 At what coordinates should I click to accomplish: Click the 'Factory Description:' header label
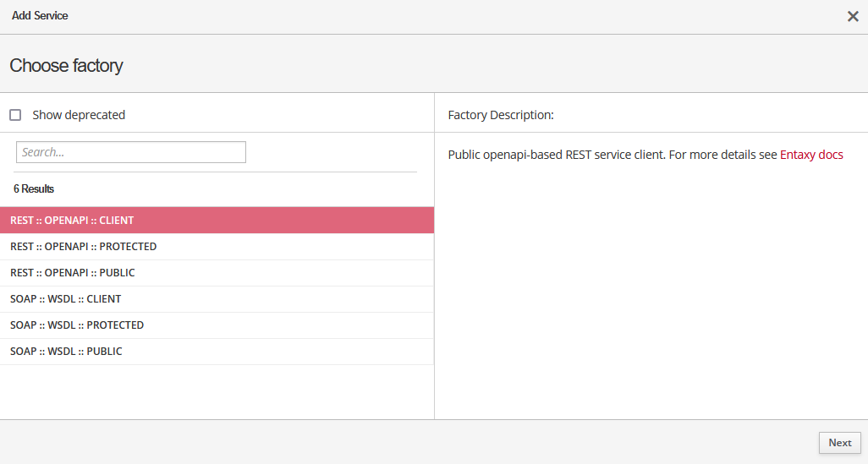pyautogui.click(x=501, y=115)
